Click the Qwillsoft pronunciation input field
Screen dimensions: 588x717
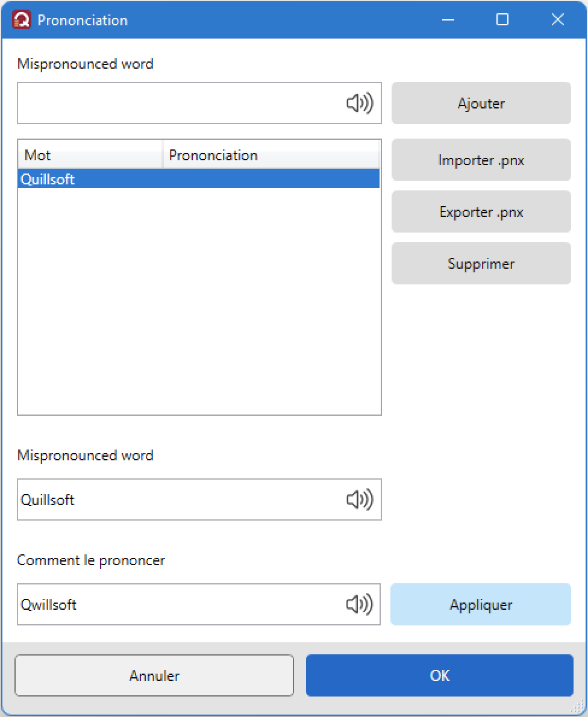click(x=181, y=604)
